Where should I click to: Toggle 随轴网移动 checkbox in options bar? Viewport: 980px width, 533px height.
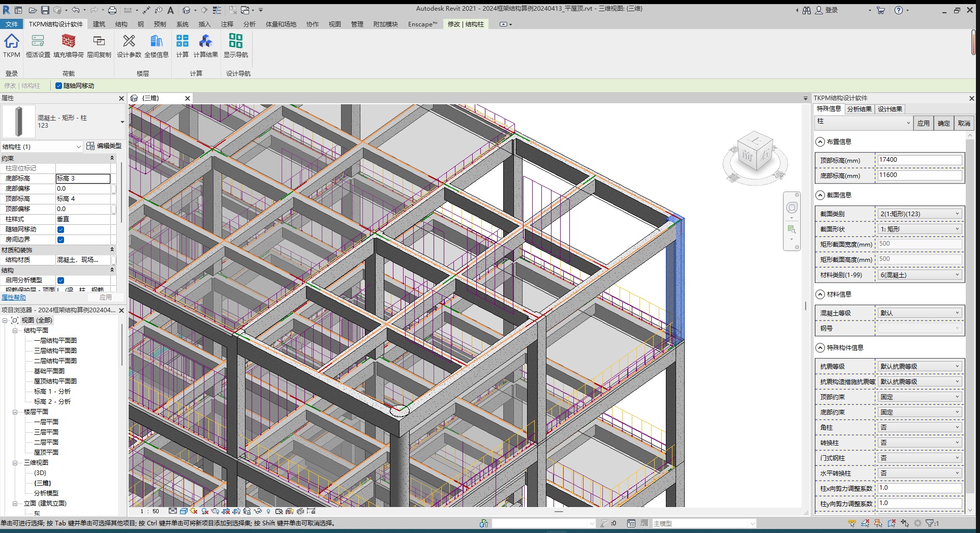58,86
